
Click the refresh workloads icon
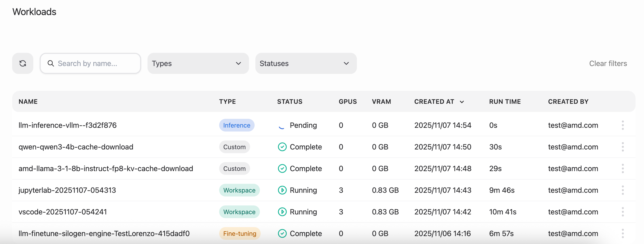pos(23,63)
